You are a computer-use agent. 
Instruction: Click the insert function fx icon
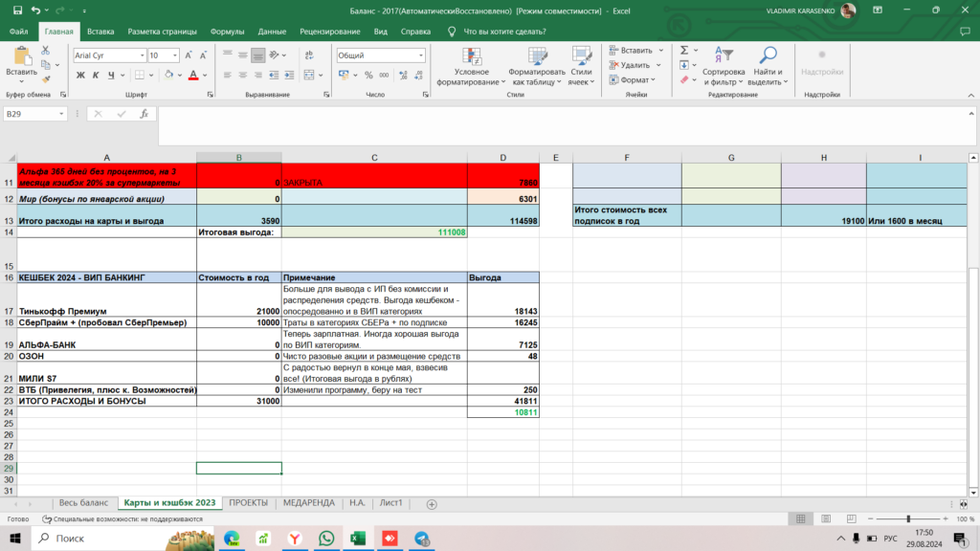pyautogui.click(x=145, y=114)
